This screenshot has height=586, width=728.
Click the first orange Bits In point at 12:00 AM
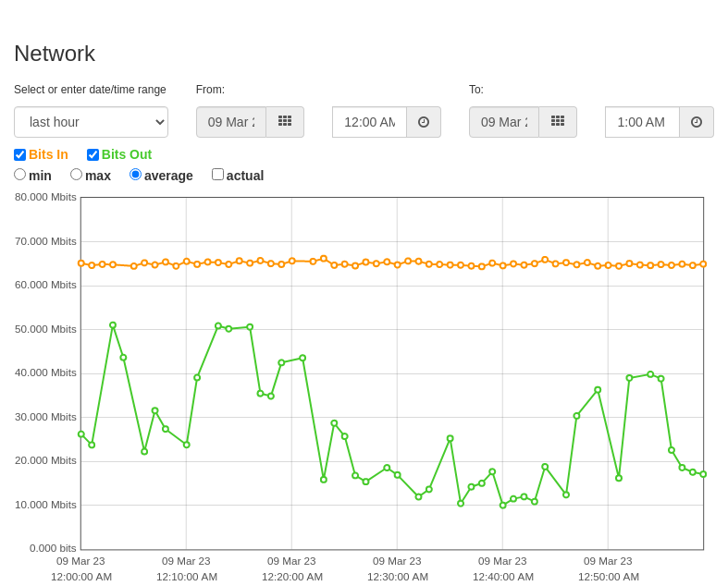tap(81, 263)
